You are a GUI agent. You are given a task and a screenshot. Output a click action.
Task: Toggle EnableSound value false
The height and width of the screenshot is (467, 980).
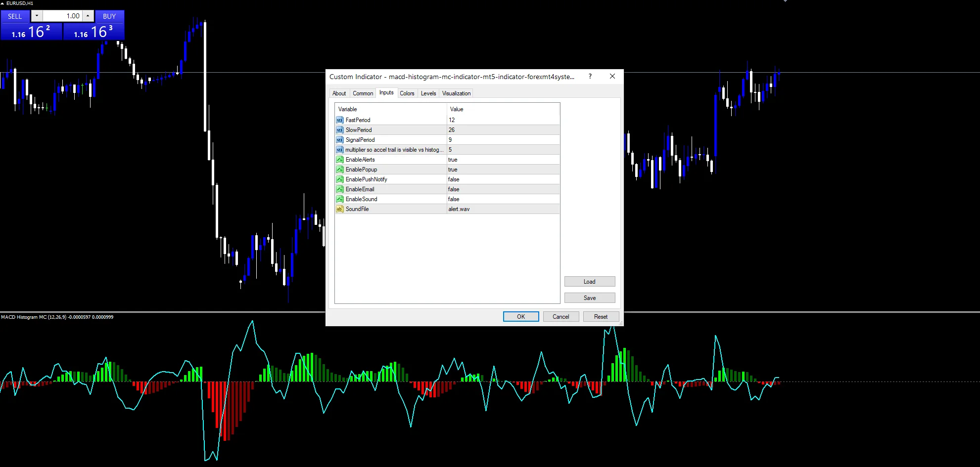[x=503, y=199]
